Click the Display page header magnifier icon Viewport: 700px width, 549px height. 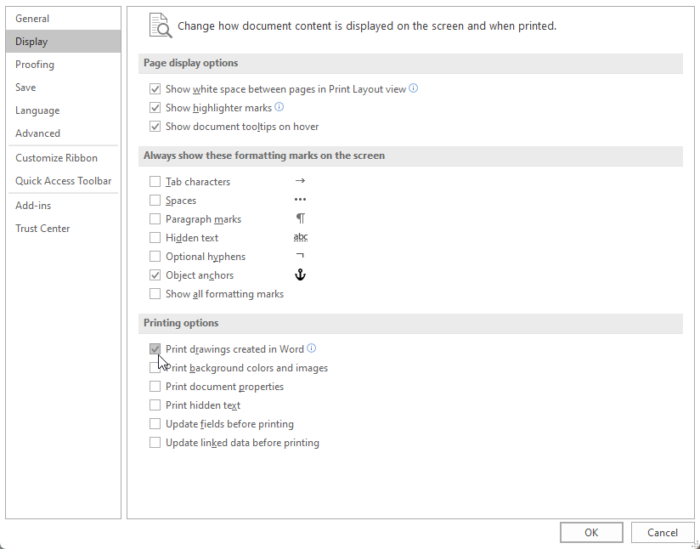coord(159,26)
